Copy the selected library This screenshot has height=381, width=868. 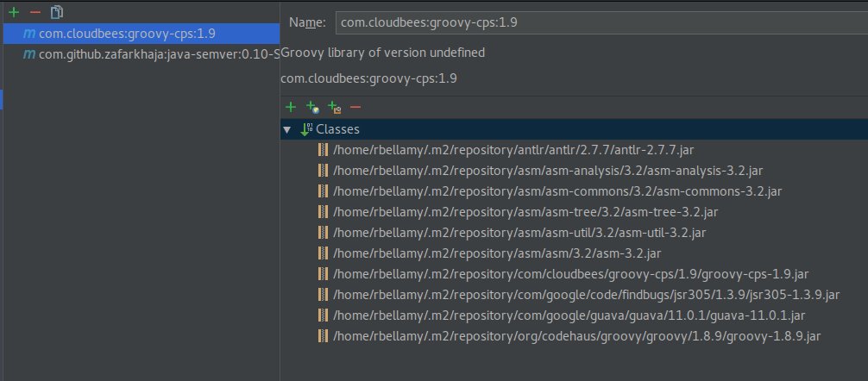pos(56,11)
